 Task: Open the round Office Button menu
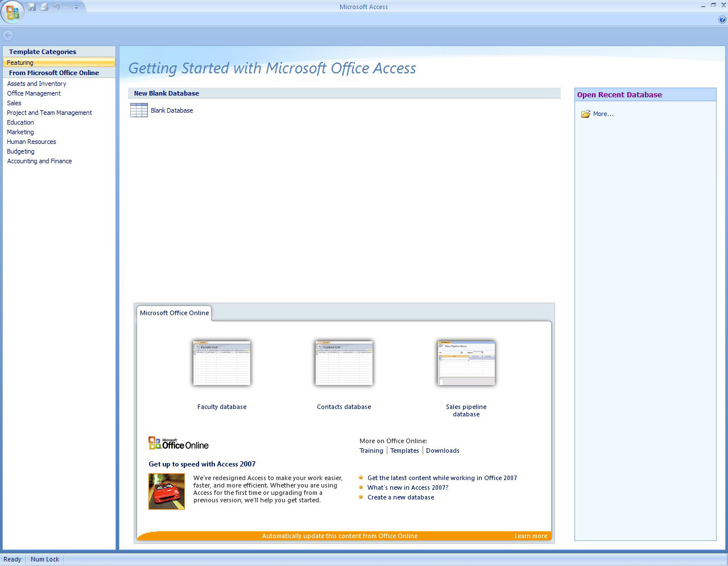[x=13, y=12]
